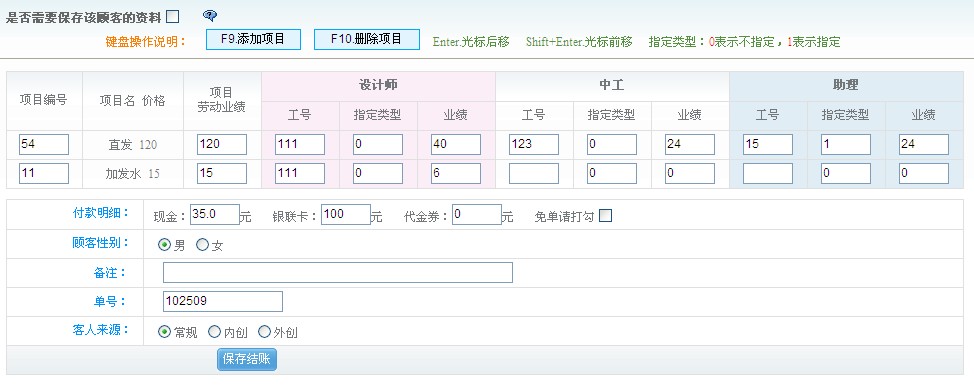Click the Shift+Enter.光标前移 hint text
Viewport: 974px width, 387px height.
[579, 42]
